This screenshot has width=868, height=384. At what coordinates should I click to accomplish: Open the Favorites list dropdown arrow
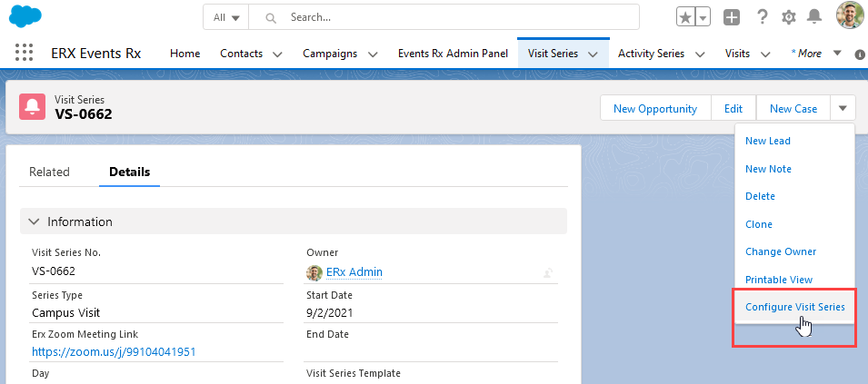pyautogui.click(x=703, y=17)
